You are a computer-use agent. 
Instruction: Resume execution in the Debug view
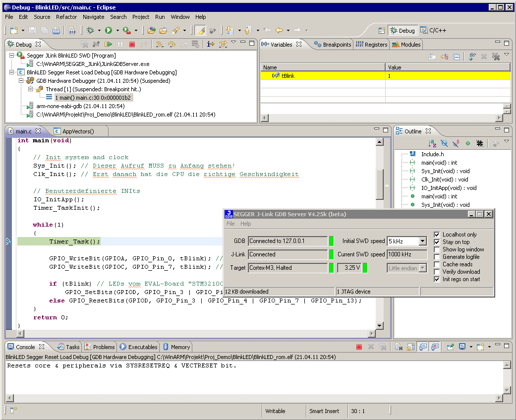click(108, 44)
